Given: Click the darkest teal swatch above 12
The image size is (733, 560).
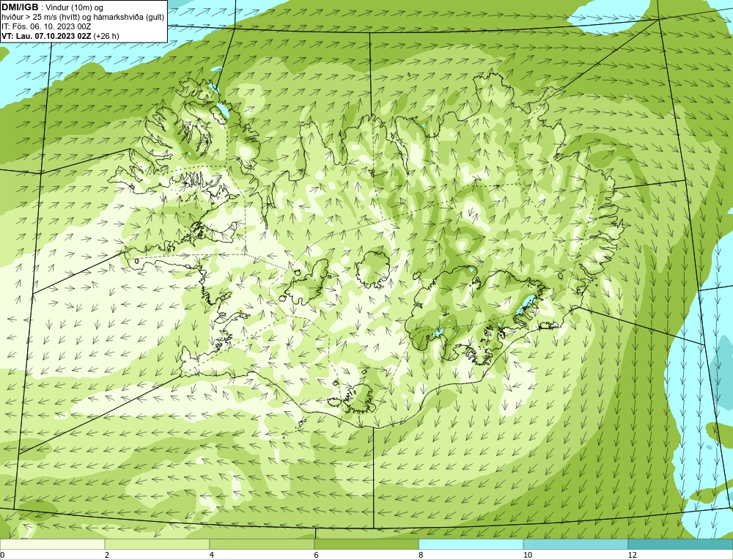Looking at the screenshot, I should tap(681, 545).
